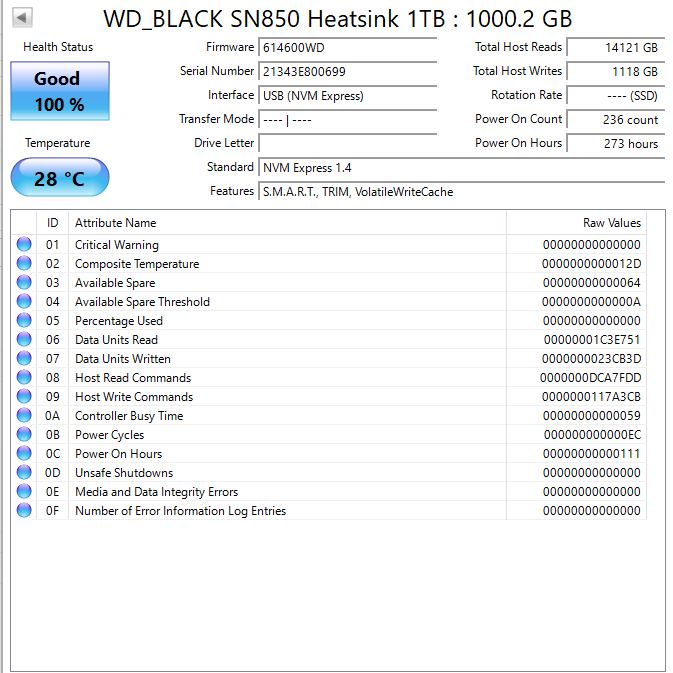673x673 pixels.
Task: Select the Host Read Commands attribute name
Action: [133, 378]
